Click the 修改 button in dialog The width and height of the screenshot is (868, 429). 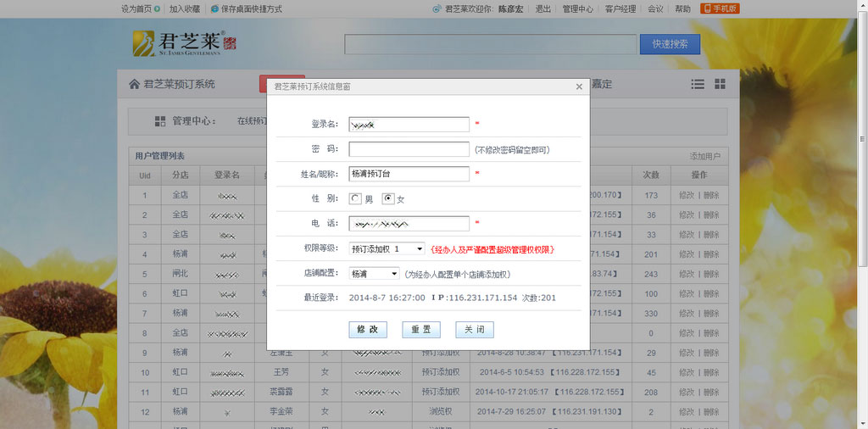point(368,329)
